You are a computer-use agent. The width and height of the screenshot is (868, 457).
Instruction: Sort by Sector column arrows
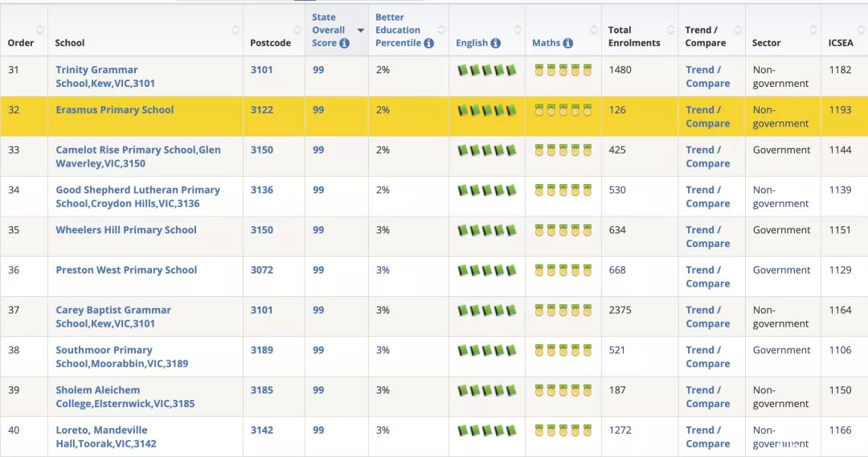(x=813, y=30)
